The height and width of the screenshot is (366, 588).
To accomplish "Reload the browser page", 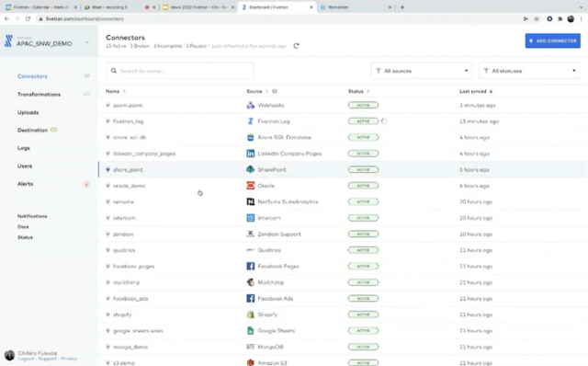I will coord(28,18).
